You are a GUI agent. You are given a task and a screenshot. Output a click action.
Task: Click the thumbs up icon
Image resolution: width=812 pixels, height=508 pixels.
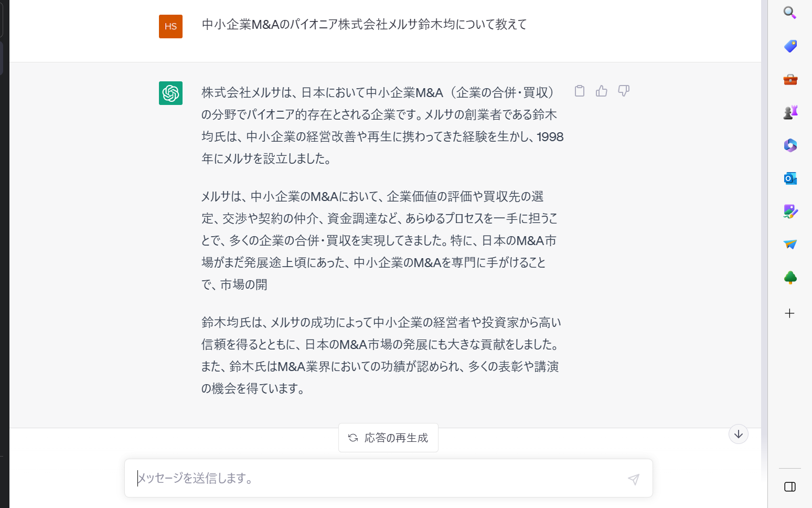pyautogui.click(x=602, y=91)
